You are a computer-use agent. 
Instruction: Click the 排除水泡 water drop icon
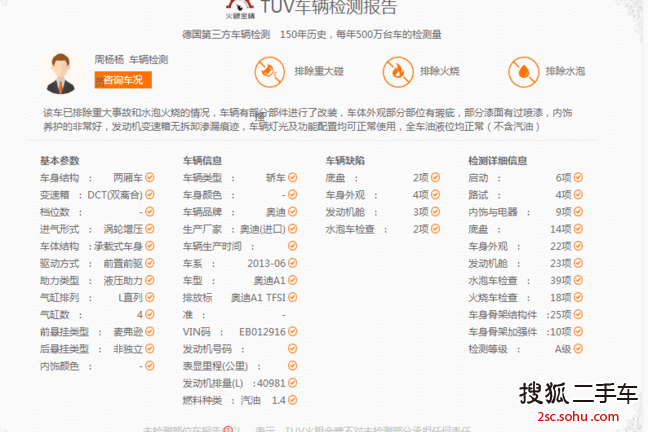523,72
